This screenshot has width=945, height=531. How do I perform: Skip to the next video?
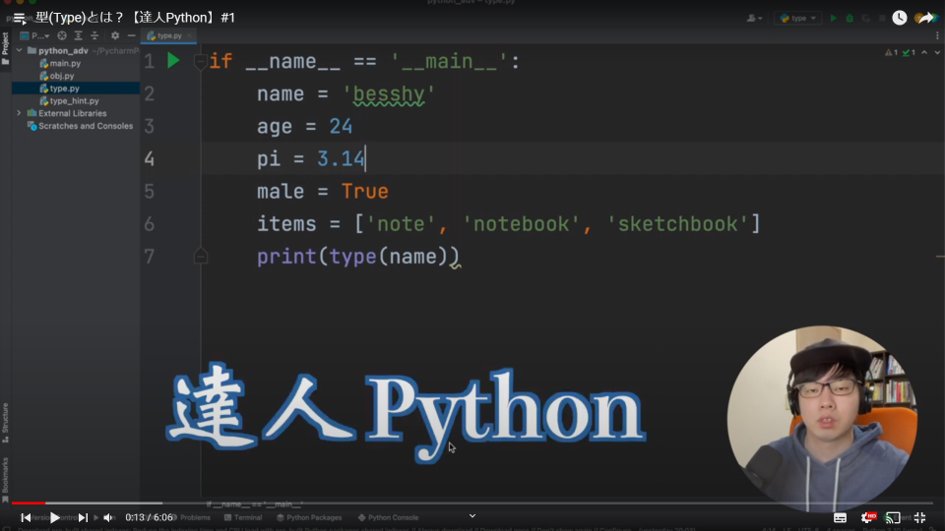tap(83, 517)
